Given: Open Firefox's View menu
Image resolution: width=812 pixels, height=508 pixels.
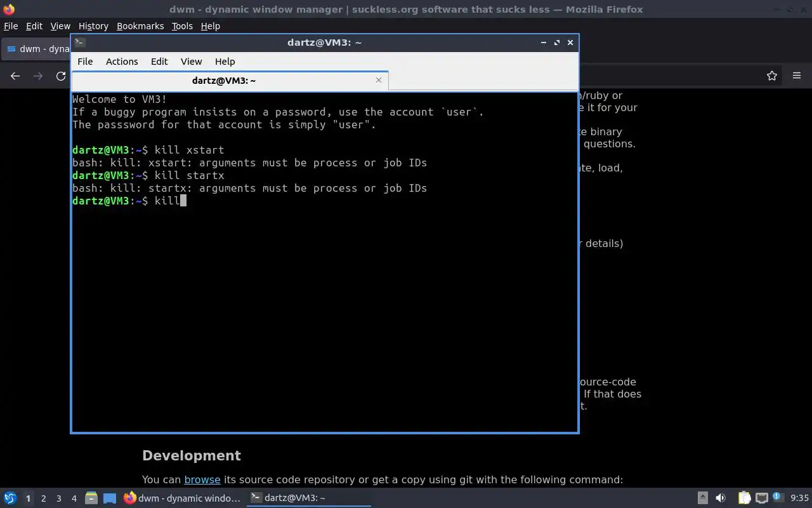Looking at the screenshot, I should point(60,26).
